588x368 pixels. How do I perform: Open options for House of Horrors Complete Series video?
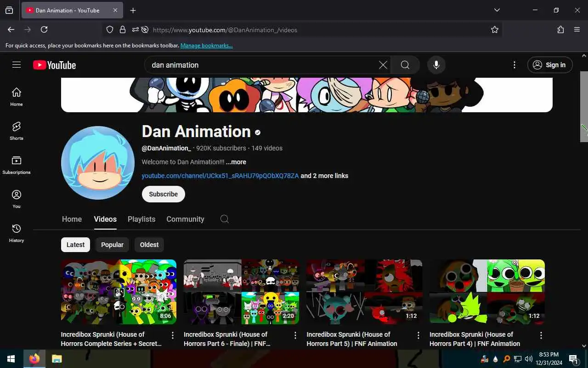173,335
